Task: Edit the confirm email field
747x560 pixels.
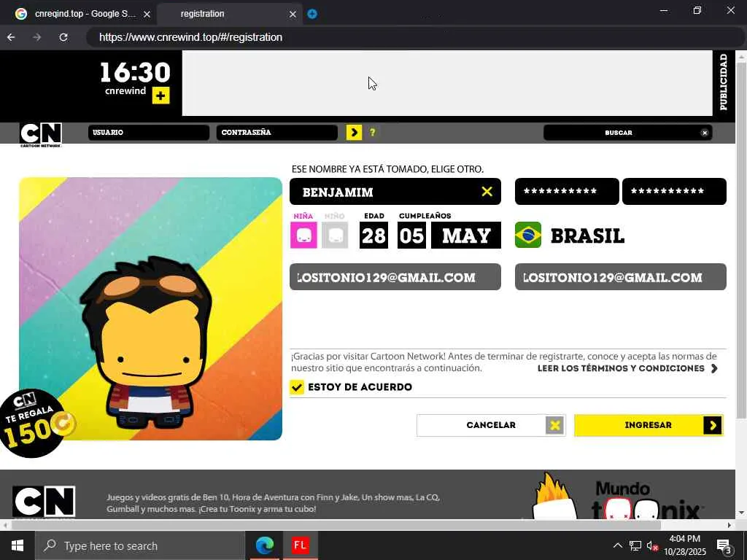Action: pos(620,276)
